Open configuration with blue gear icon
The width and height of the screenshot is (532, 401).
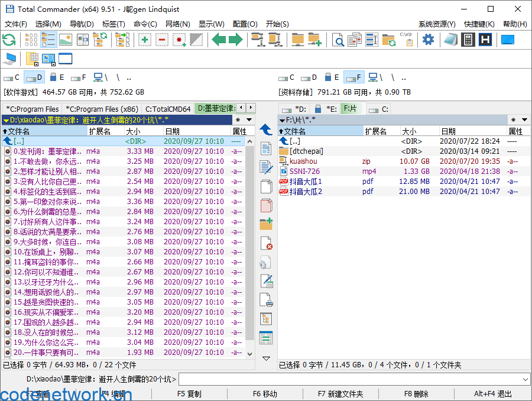[x=428, y=40]
